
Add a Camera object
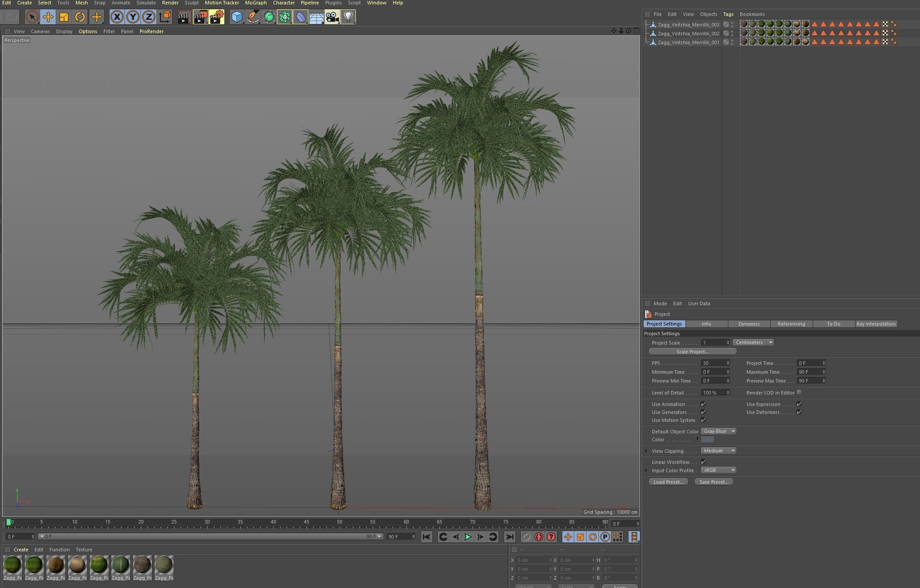pyautogui.click(x=332, y=17)
